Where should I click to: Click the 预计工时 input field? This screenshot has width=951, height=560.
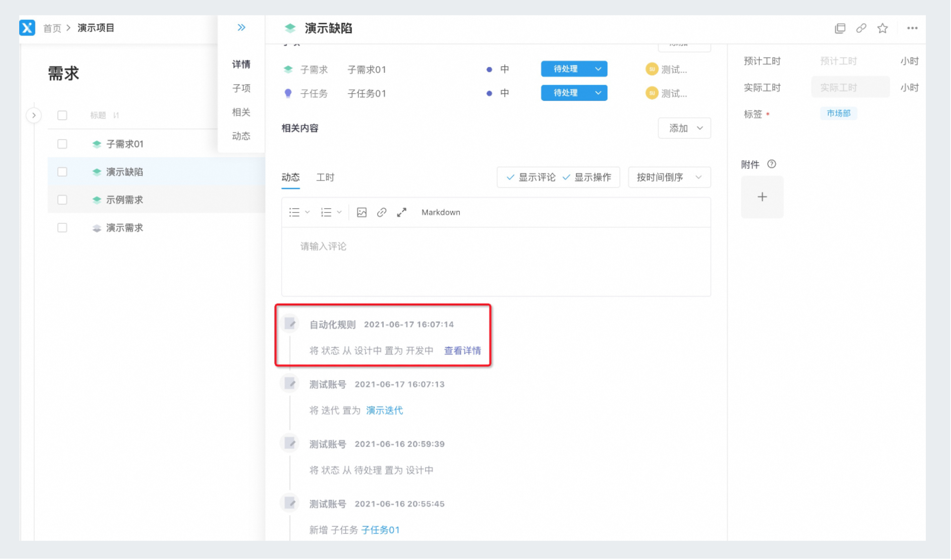pyautogui.click(x=851, y=61)
